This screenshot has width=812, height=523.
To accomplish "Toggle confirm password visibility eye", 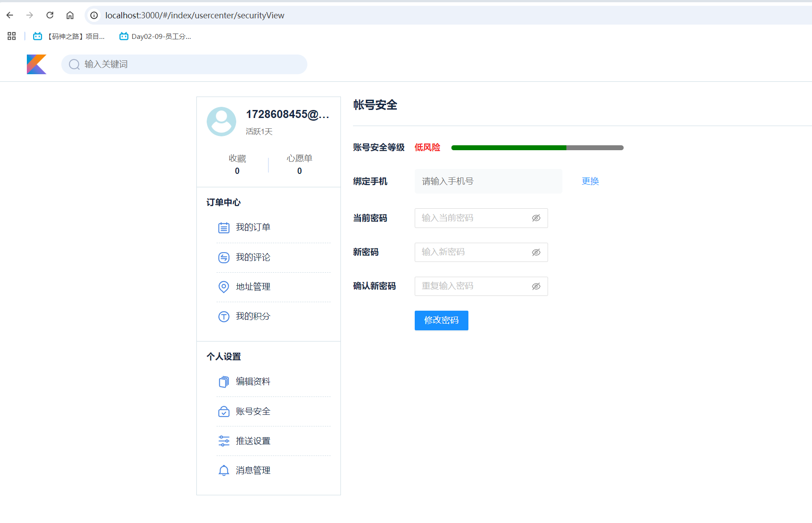I will tap(536, 287).
